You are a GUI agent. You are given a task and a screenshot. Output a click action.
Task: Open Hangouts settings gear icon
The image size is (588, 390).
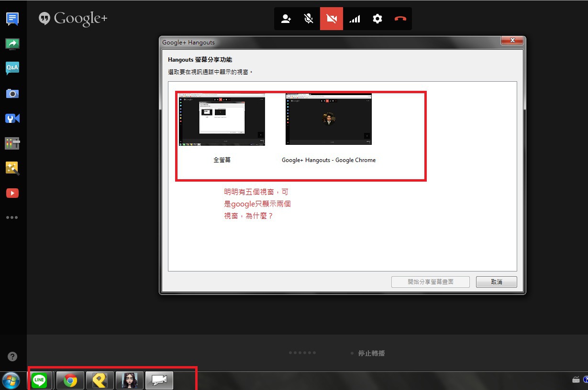coord(377,19)
